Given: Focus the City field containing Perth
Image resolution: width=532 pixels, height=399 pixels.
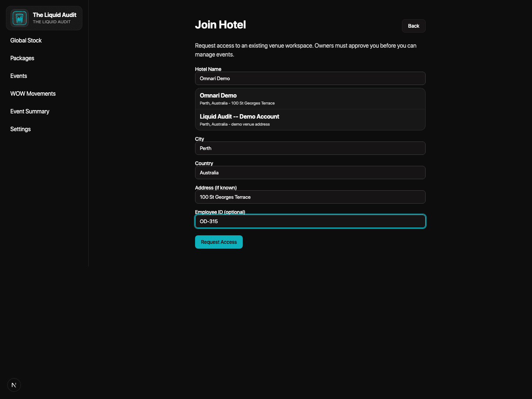Looking at the screenshot, I should pyautogui.click(x=310, y=148).
